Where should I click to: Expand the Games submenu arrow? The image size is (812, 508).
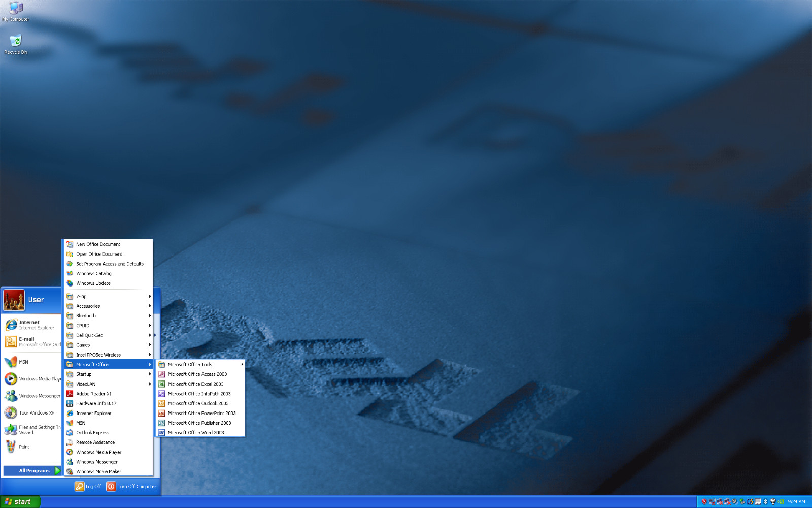(x=150, y=345)
